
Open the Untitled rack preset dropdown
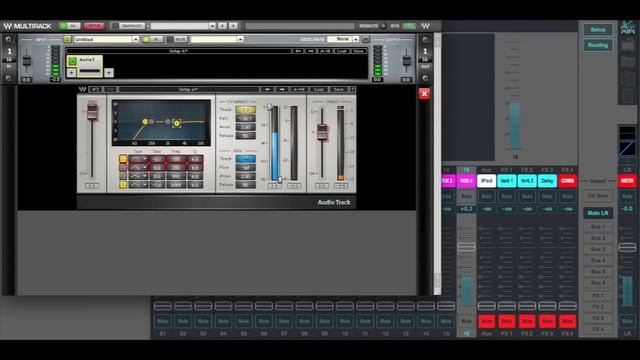tap(136, 39)
